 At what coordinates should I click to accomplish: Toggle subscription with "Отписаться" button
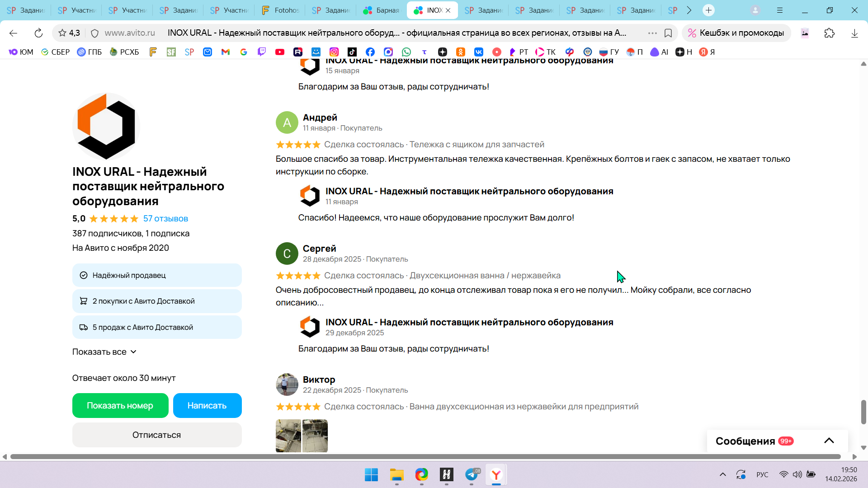pos(157,435)
